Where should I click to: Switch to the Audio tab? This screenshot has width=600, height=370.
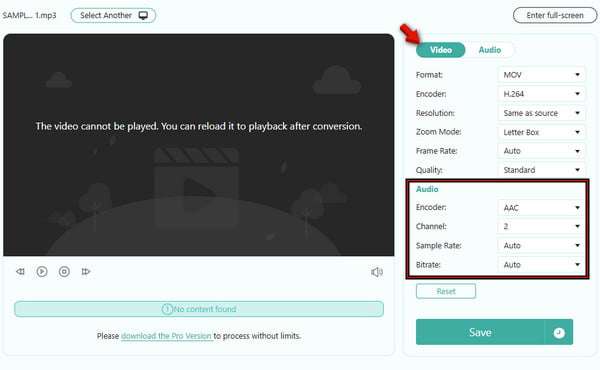(490, 50)
